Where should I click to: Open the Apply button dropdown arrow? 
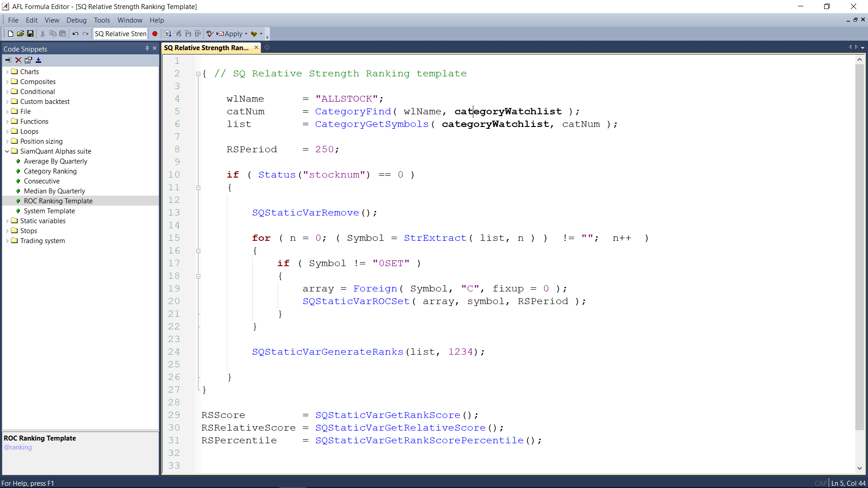click(246, 34)
